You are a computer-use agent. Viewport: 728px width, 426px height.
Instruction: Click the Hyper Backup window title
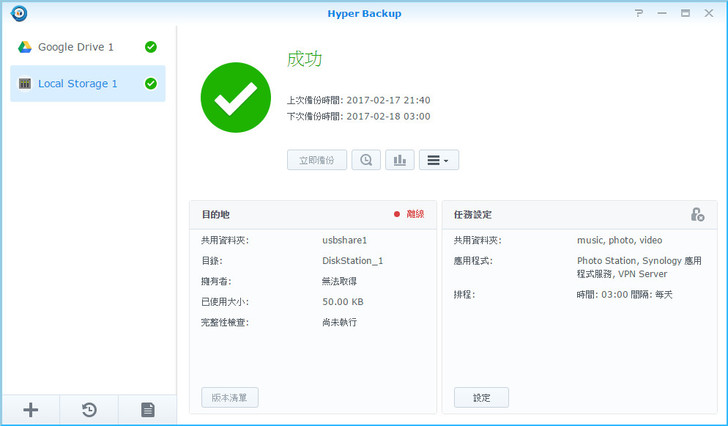pos(364,13)
